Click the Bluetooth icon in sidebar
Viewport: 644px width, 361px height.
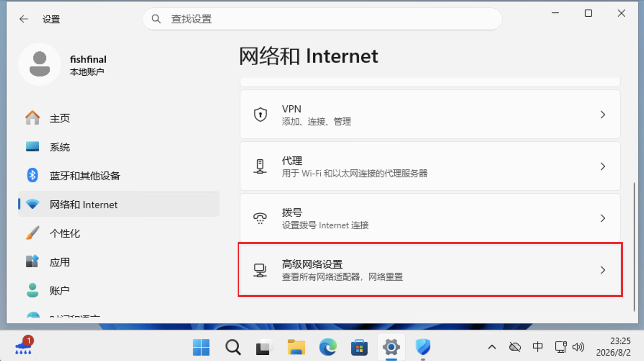(x=32, y=175)
